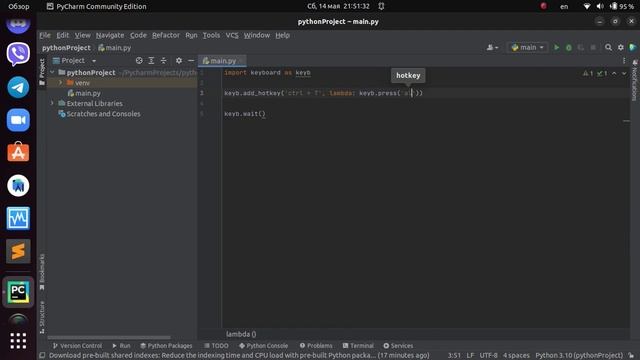Screen dimensions: 640x360
Task: Go to next highlighted error arrow
Action: (x=624, y=73)
